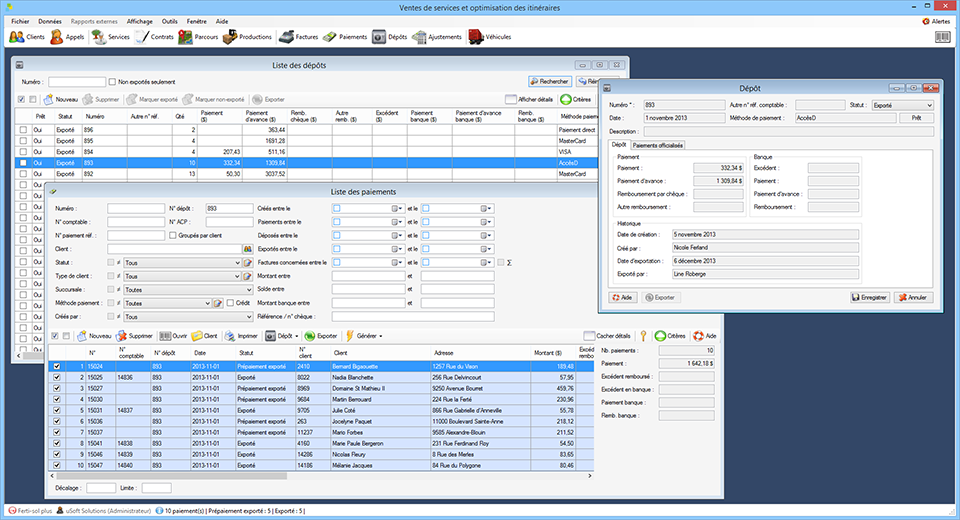Viewport: 960px width, 520px height.
Task: Toggle Afficher détails in Liste des dépôts
Action: tap(530, 99)
